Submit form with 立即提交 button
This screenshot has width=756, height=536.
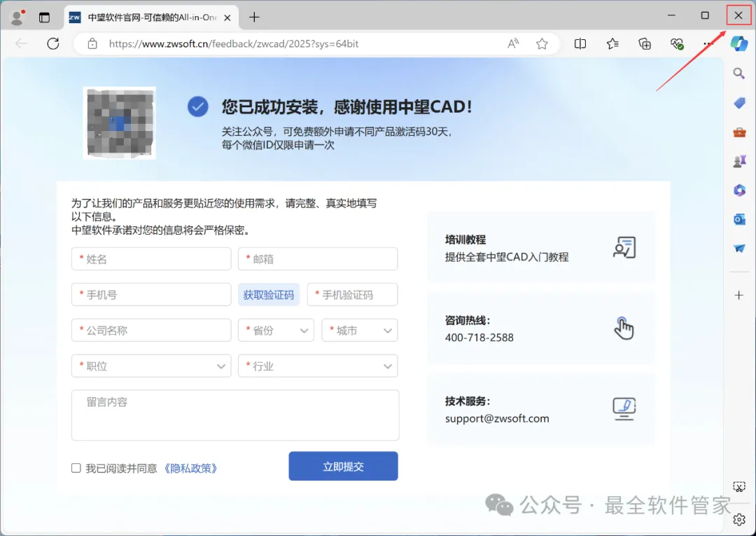click(x=343, y=466)
